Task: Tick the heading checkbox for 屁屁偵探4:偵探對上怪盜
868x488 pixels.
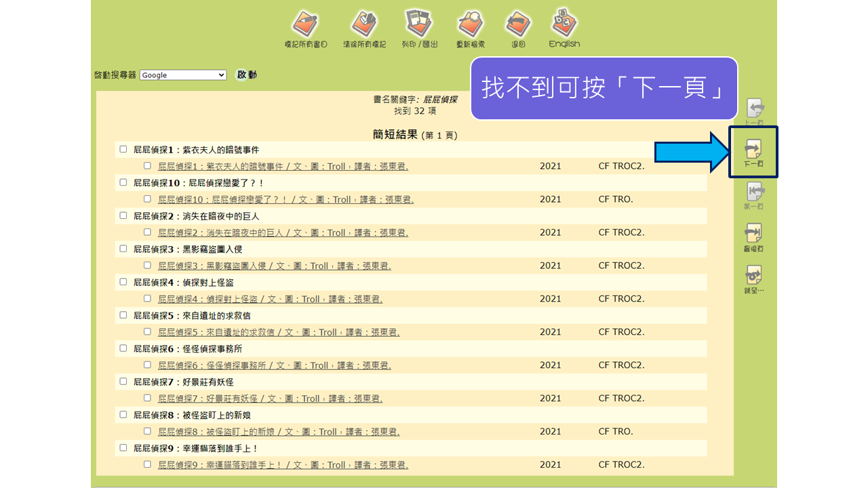Action: pos(123,282)
